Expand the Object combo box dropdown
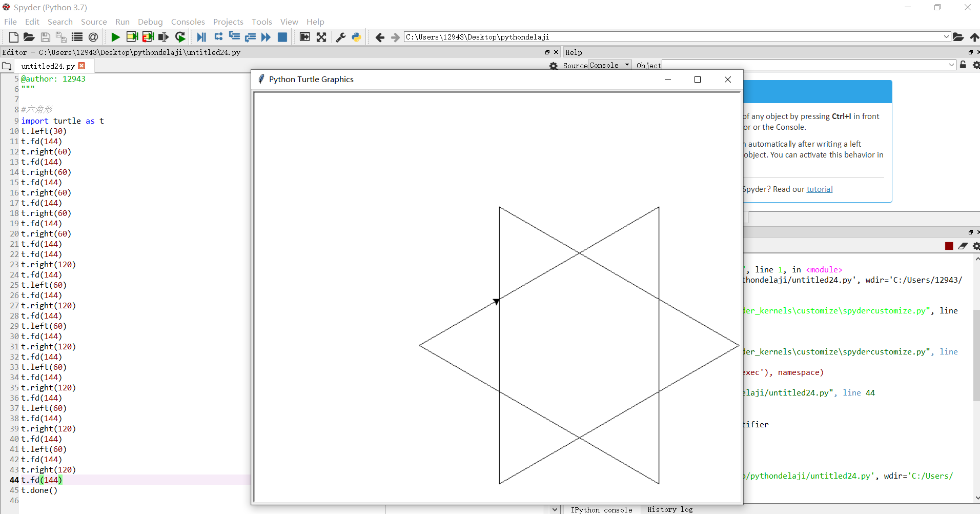Screen dimensions: 980x514 (x=951, y=65)
